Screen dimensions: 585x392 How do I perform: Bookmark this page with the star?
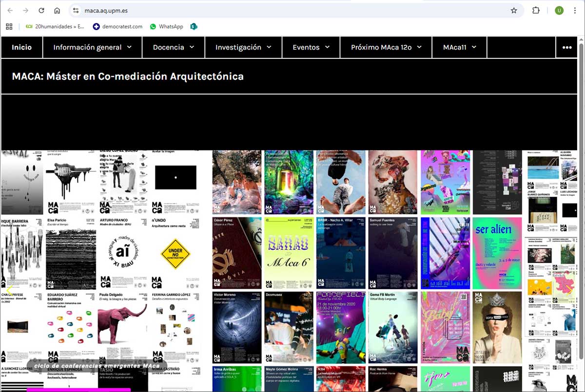[514, 10]
